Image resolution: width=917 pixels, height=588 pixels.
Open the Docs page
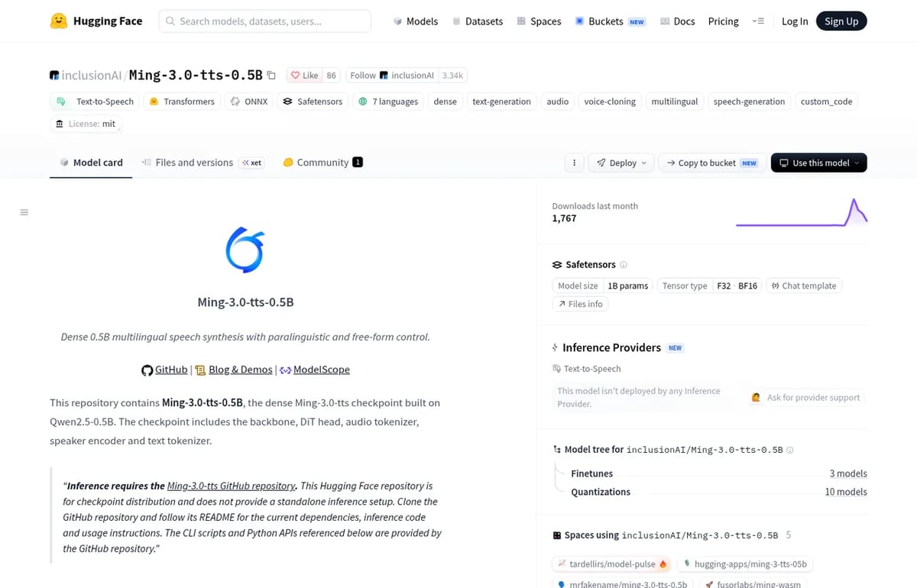click(x=677, y=21)
